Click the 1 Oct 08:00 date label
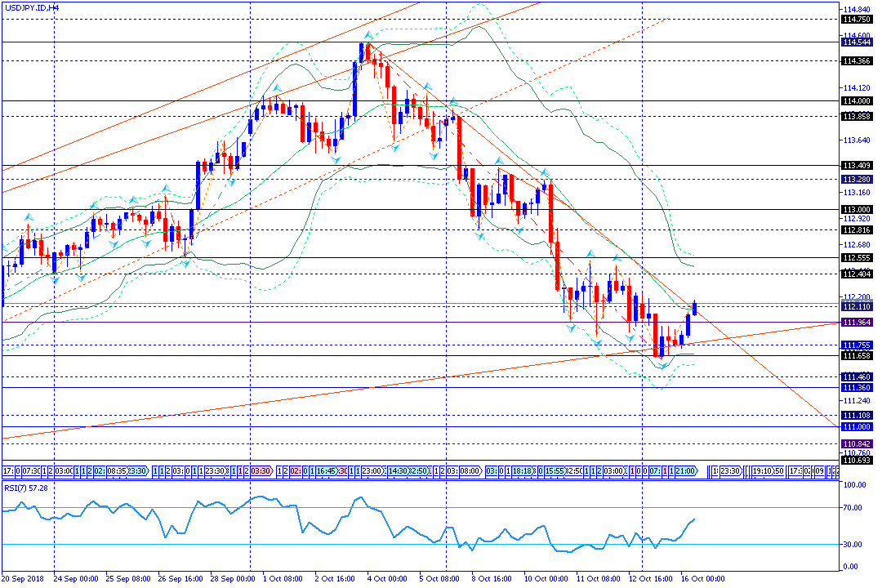This screenshot has height=588, width=882. pos(283,579)
